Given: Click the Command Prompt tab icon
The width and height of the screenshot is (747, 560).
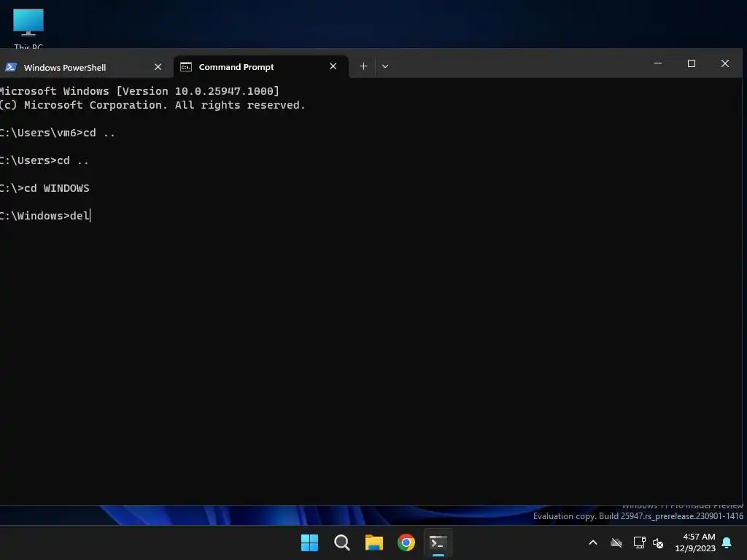Looking at the screenshot, I should [x=186, y=67].
